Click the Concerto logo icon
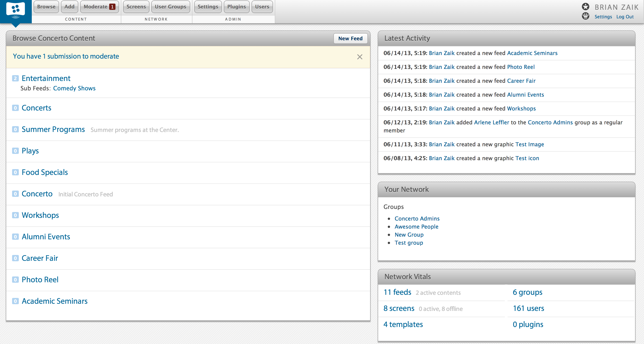Screen dimensions: 644x344 pos(15,10)
